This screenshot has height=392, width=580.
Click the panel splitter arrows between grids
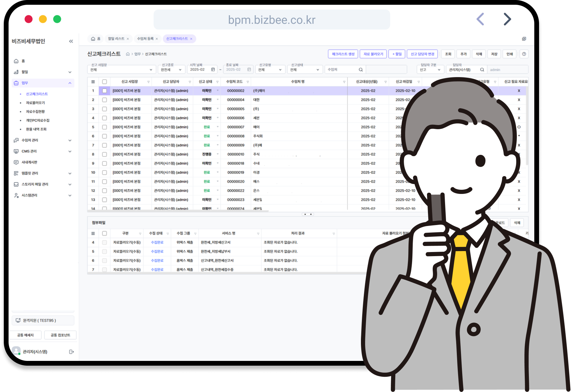click(x=308, y=215)
